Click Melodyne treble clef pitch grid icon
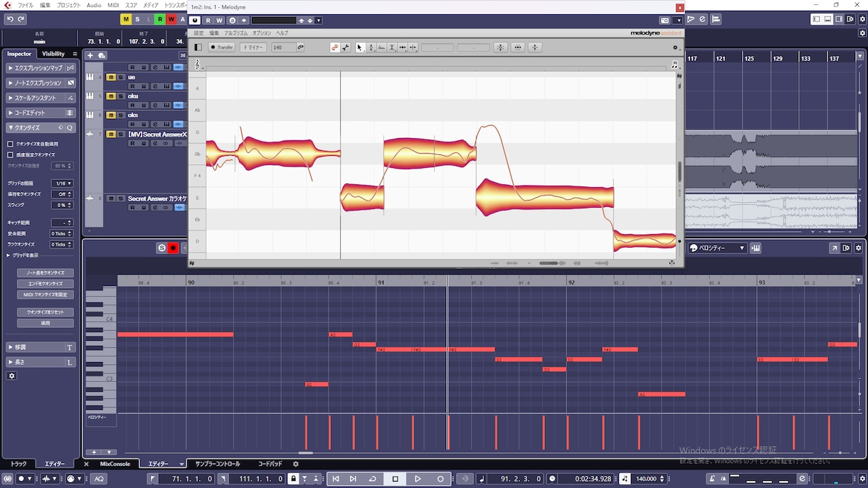The width and height of the screenshot is (868, 488). pyautogui.click(x=198, y=64)
